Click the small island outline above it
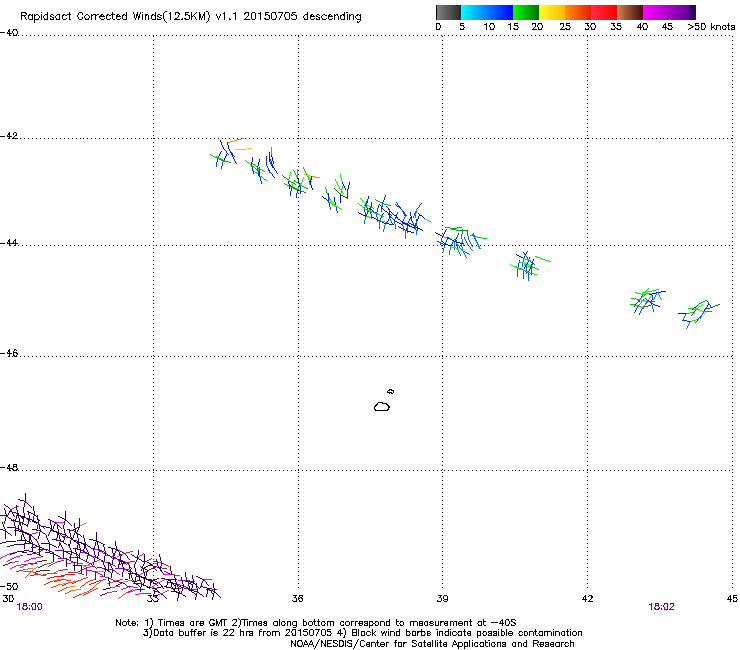The image size is (740, 650). tap(390, 391)
